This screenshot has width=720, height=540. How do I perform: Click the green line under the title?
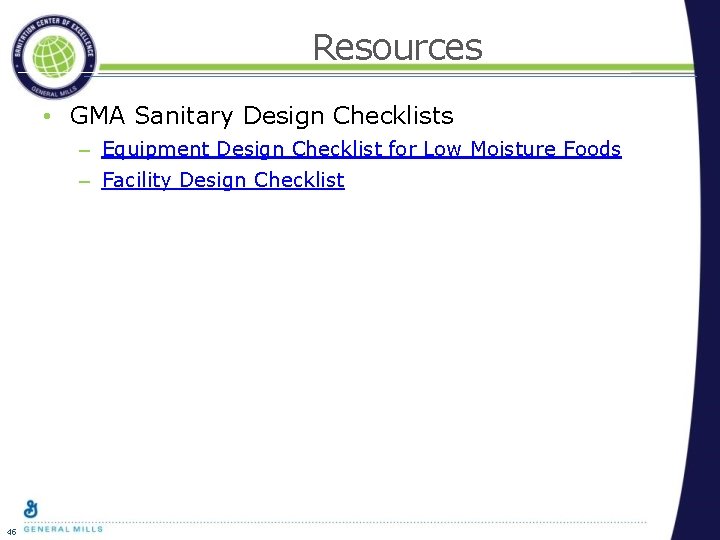coord(400,69)
